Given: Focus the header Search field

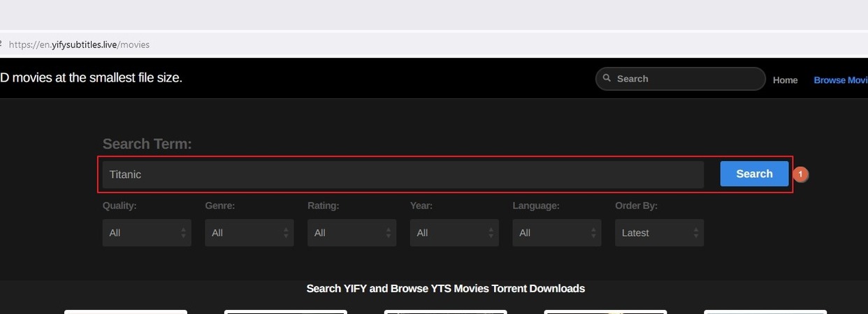Looking at the screenshot, I should click(685, 79).
